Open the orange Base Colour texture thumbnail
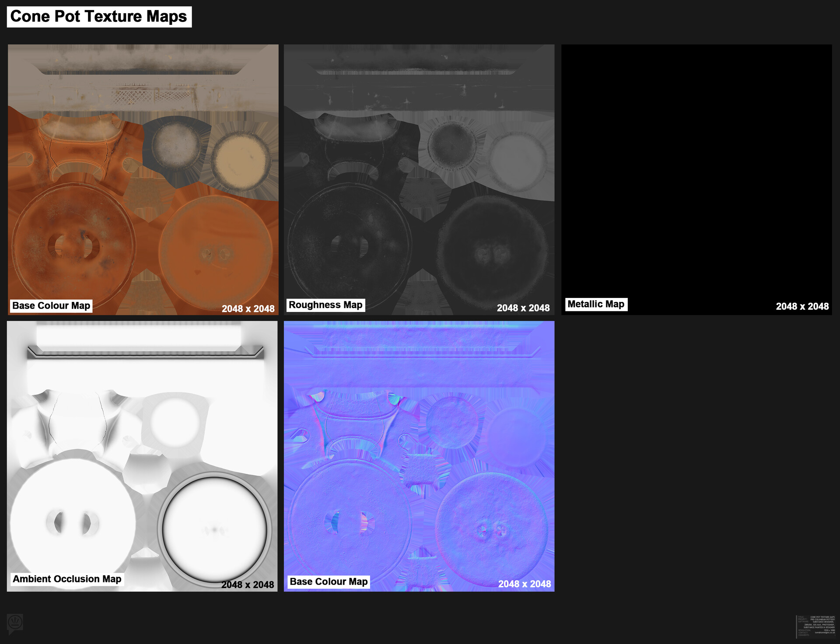Screen dimensions: 840x644 [143, 179]
